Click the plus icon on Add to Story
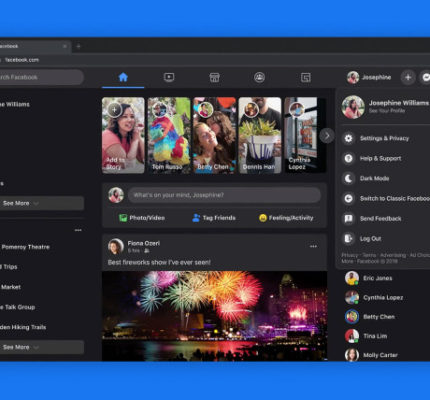 (114, 109)
